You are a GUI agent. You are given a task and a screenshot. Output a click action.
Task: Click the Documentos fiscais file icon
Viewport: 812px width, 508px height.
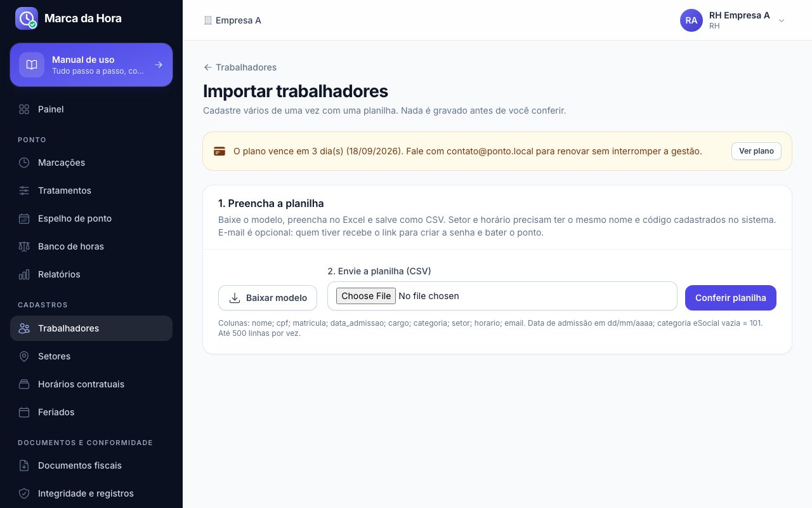pos(24,465)
